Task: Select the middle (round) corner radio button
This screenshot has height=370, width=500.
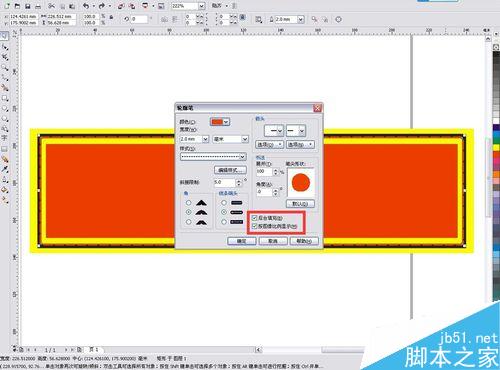Action: coord(189,212)
